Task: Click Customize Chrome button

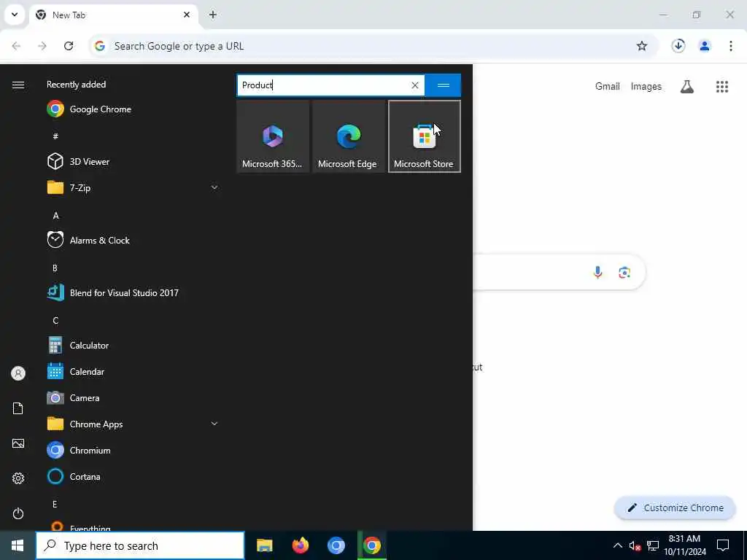Action: 675,507
